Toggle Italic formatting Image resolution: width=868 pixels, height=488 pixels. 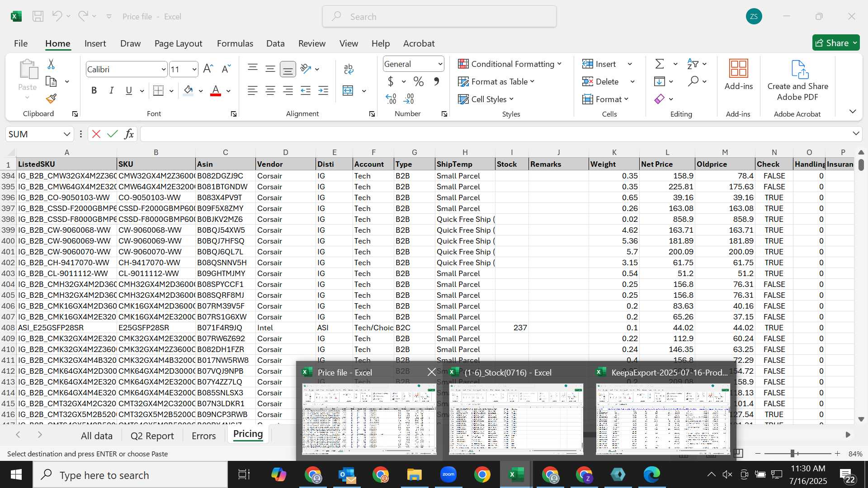pyautogui.click(x=111, y=91)
